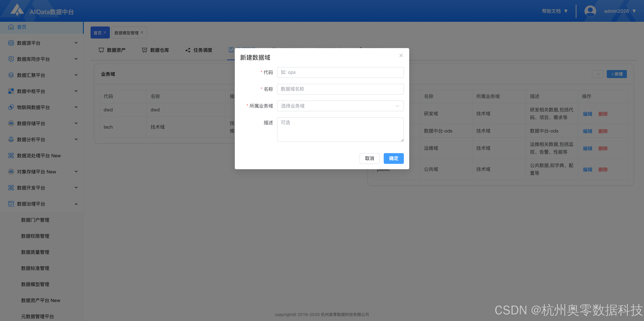The height and width of the screenshot is (321, 644).
Task: Click 取消 to cancel the dialog
Action: click(x=369, y=158)
